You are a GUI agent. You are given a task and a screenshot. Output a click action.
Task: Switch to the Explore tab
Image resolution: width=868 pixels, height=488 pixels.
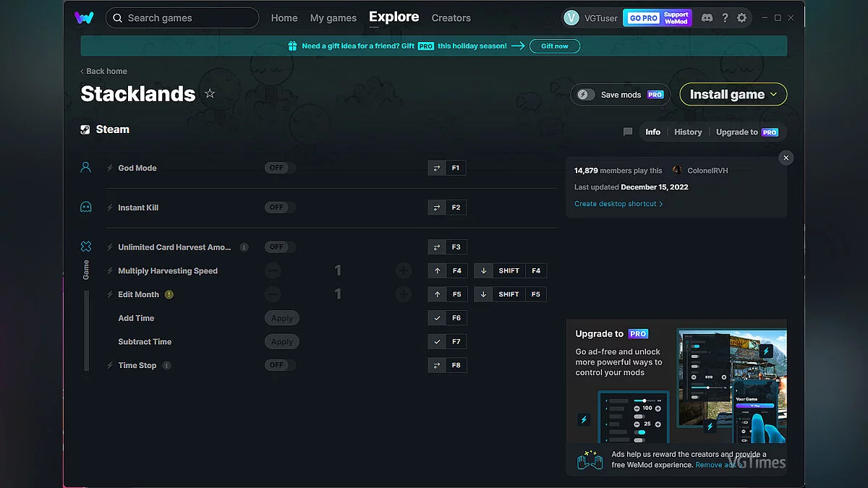393,17
